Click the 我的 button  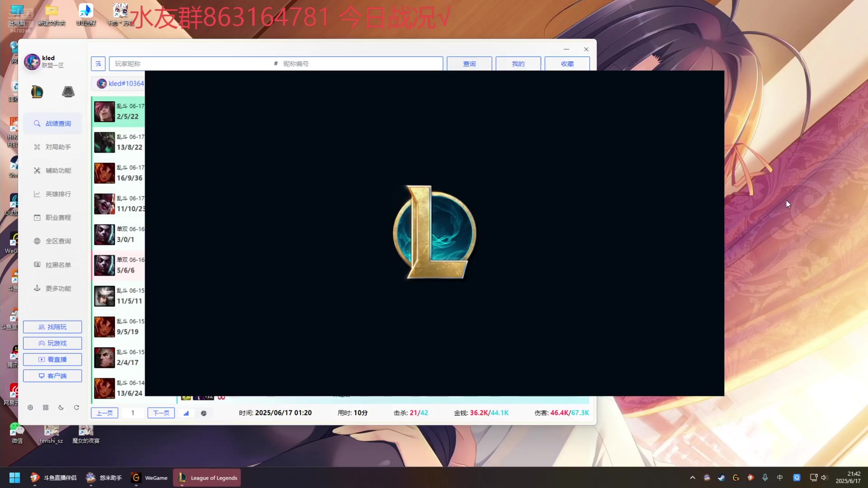tap(518, 64)
